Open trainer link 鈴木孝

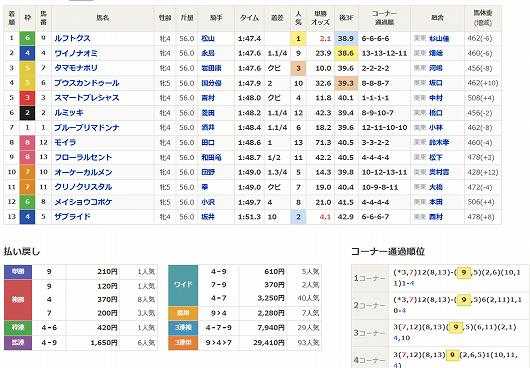coord(439,143)
